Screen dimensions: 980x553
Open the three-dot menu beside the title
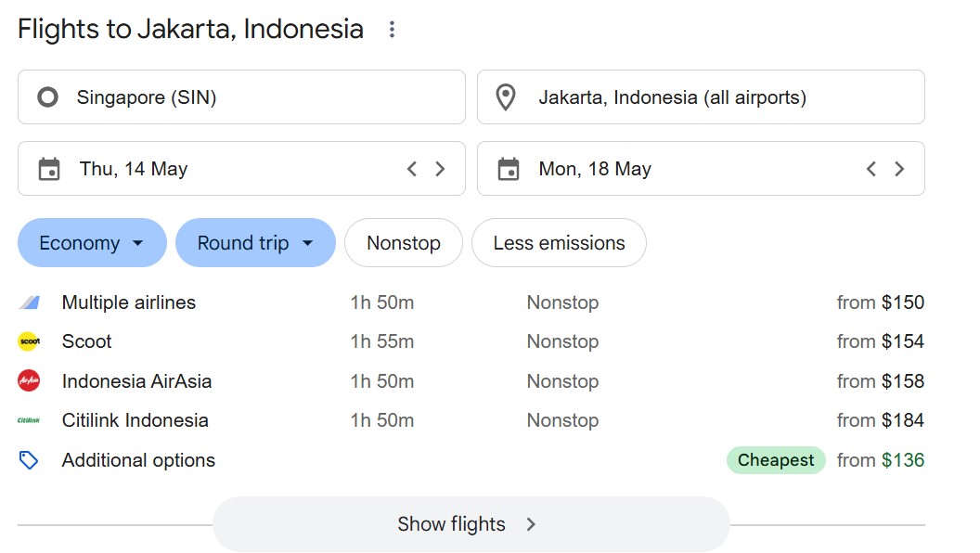tap(391, 29)
